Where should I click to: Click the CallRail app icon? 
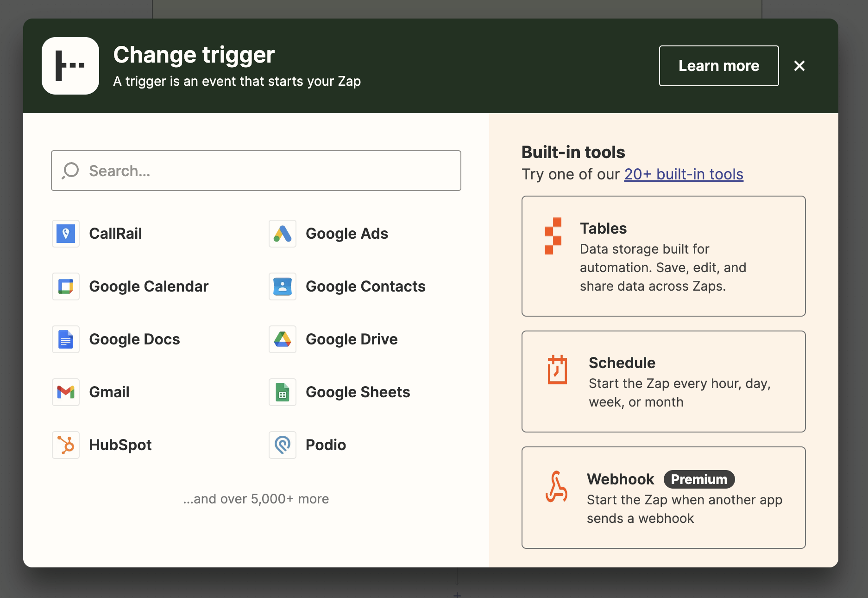point(66,234)
